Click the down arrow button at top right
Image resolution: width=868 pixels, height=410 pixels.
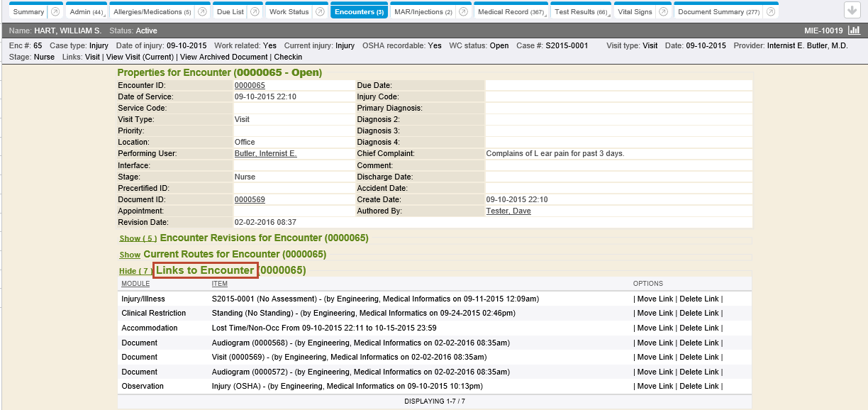(852, 10)
